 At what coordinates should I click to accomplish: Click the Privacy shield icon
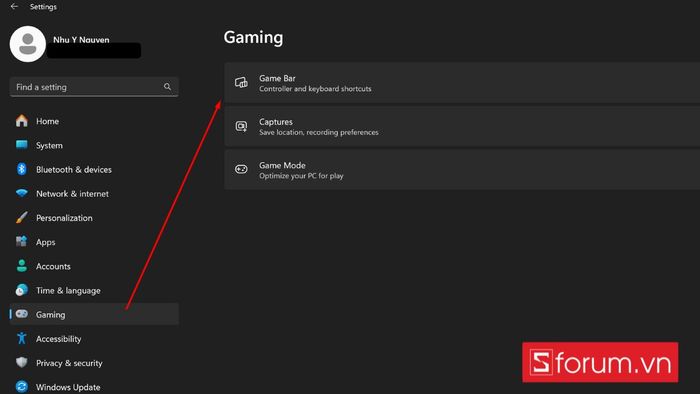pos(21,362)
